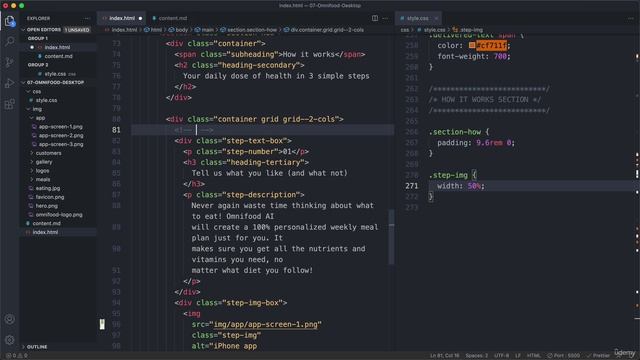Viewport: 640px width, 360px height.
Task: Open more actions ellipsis of left editor group
Action: tap(385, 18)
